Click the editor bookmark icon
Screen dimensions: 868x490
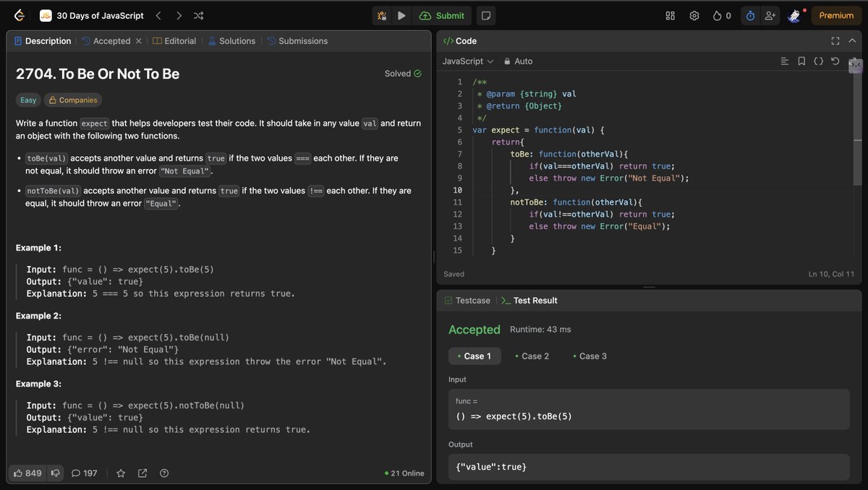801,61
